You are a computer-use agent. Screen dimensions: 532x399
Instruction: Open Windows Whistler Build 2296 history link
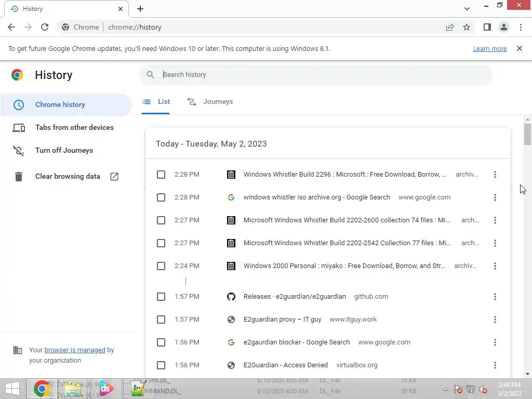tap(345, 175)
